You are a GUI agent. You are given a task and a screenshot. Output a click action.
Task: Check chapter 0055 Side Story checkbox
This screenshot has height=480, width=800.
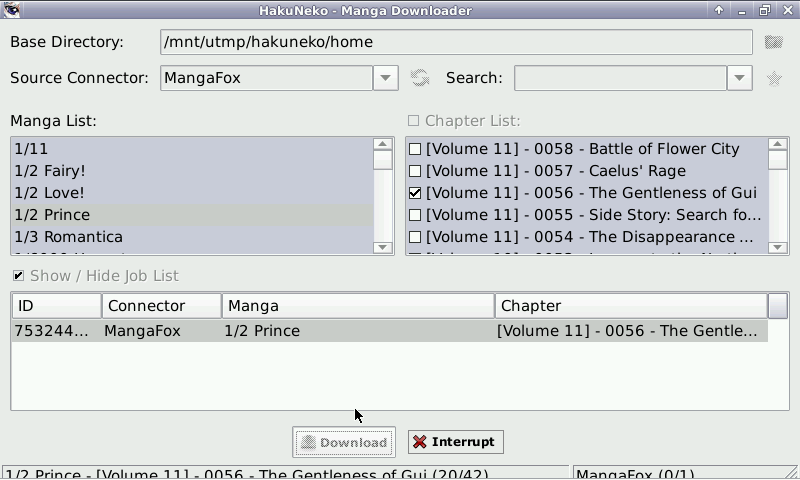(415, 215)
